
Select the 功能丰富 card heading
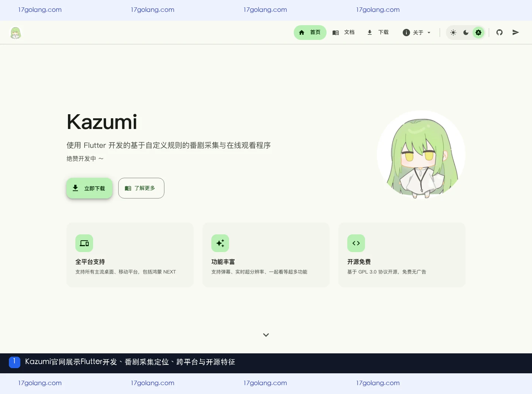pyautogui.click(x=223, y=262)
